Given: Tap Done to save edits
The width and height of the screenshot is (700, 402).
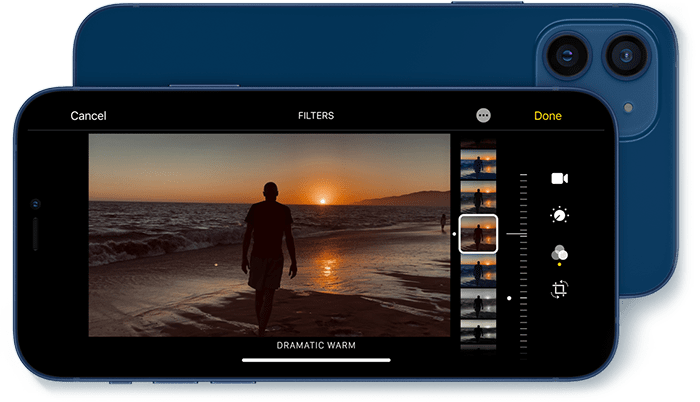Looking at the screenshot, I should coord(548,116).
